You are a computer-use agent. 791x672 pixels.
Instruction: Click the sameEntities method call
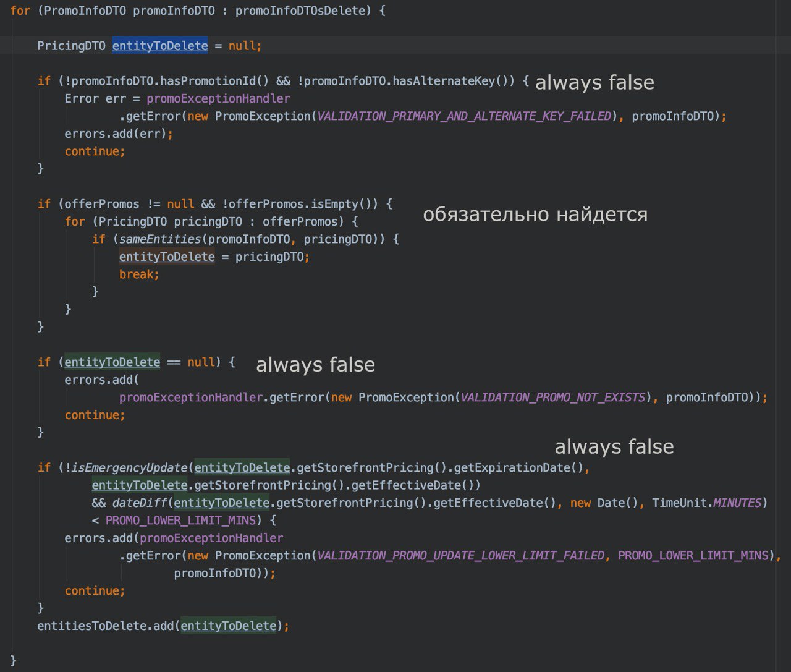(160, 239)
